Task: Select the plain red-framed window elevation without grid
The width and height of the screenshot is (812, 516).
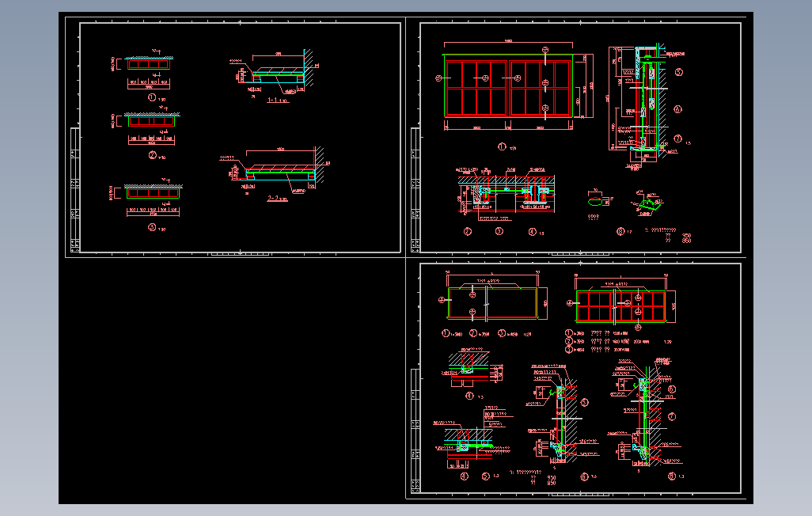Action: (492, 303)
